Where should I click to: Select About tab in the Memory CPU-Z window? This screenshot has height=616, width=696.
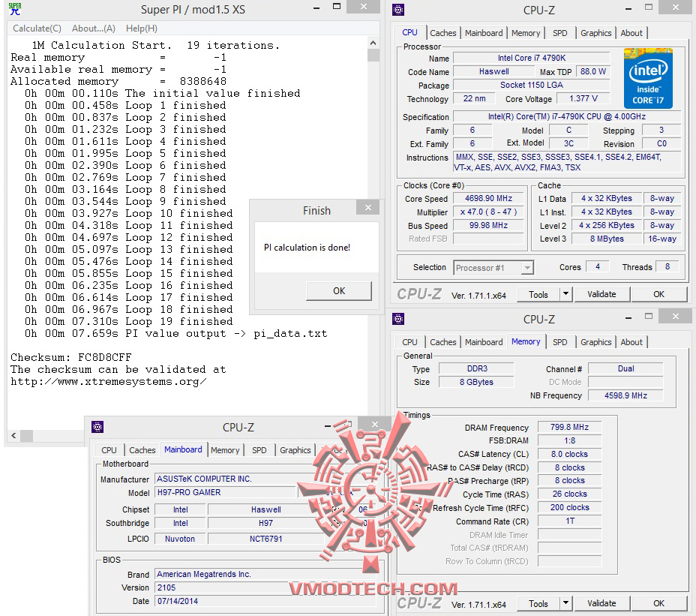(631, 342)
